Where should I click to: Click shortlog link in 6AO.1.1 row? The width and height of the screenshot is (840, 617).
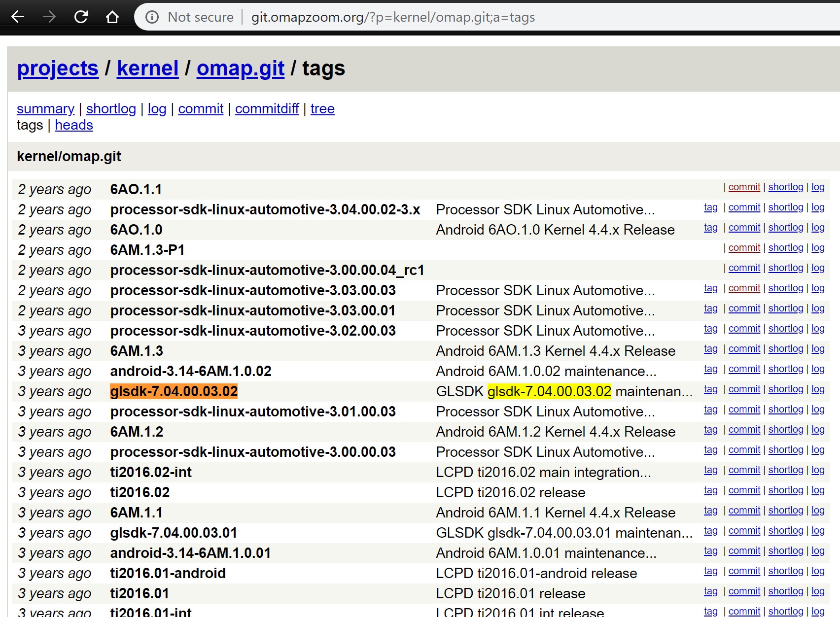pyautogui.click(x=786, y=187)
